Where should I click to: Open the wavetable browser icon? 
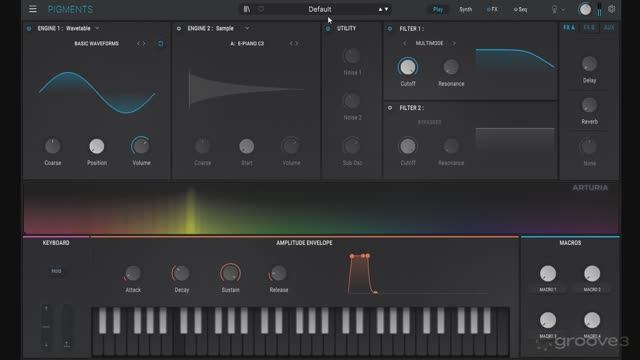pyautogui.click(x=160, y=43)
